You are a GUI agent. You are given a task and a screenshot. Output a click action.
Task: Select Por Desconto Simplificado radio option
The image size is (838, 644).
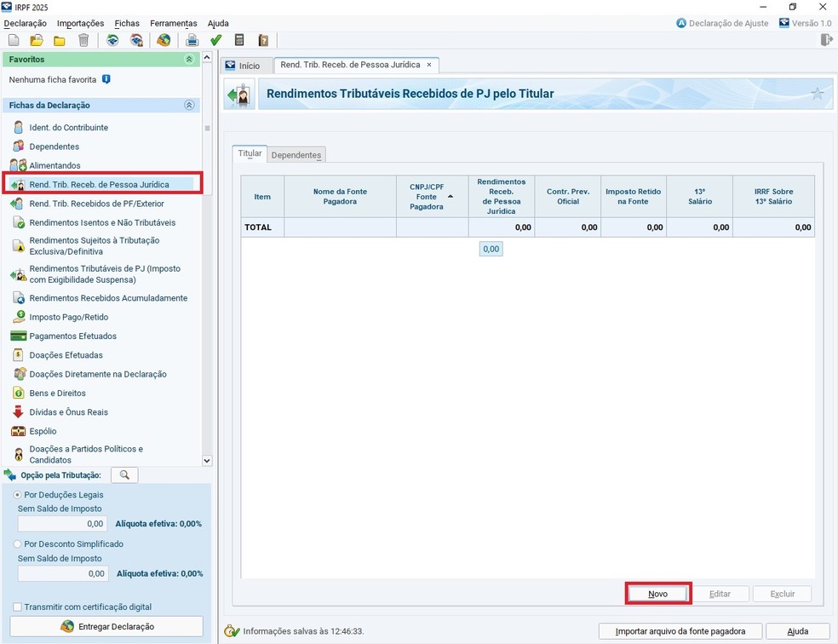[x=18, y=544]
